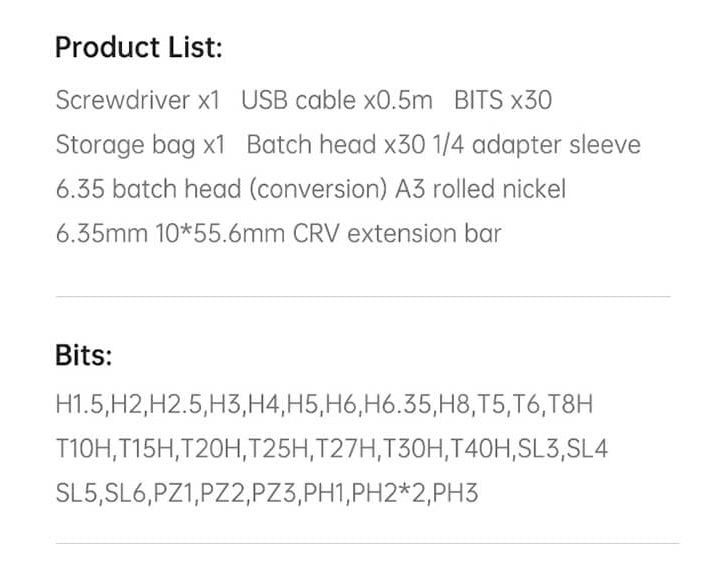Click the 'BITS x30' text
Image resolution: width=703 pixels, height=567 pixels.
(502, 101)
